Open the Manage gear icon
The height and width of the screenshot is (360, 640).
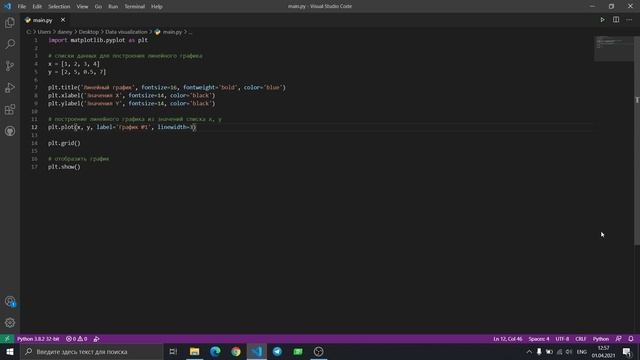[x=10, y=323]
